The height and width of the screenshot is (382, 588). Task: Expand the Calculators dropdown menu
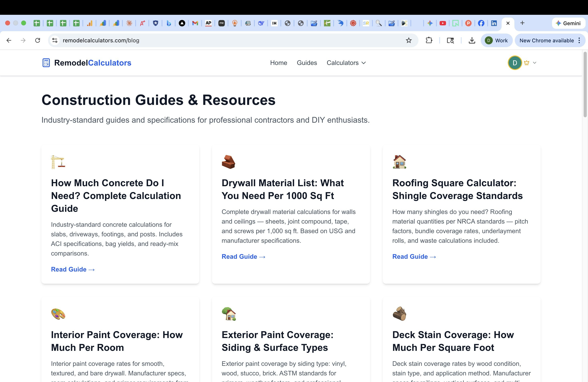(x=346, y=63)
